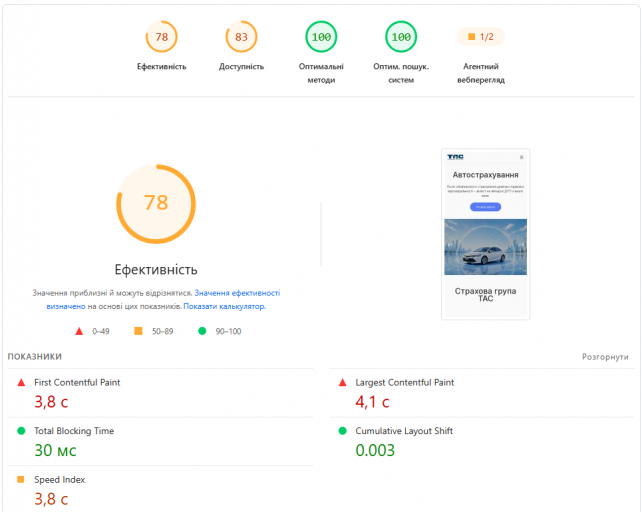Click the red triangle beside Largest Contentful Paint
Viewport: 642px width, 512px height.
click(x=343, y=383)
